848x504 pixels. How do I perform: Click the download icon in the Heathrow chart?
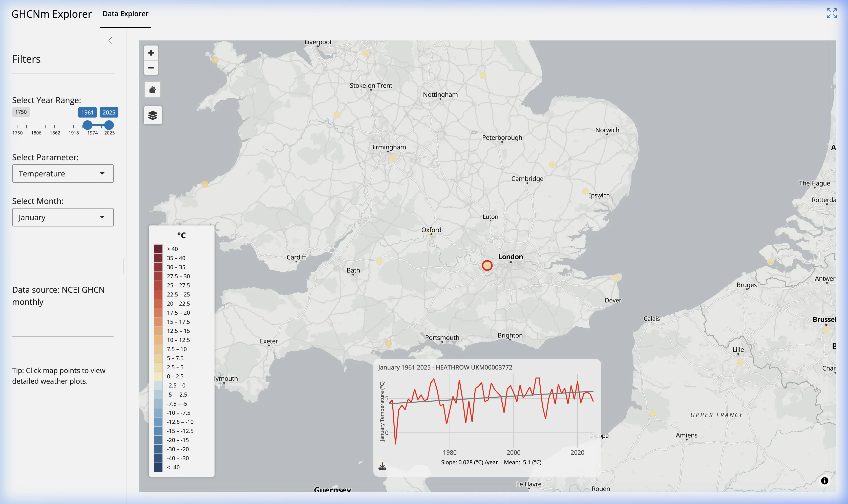[382, 466]
